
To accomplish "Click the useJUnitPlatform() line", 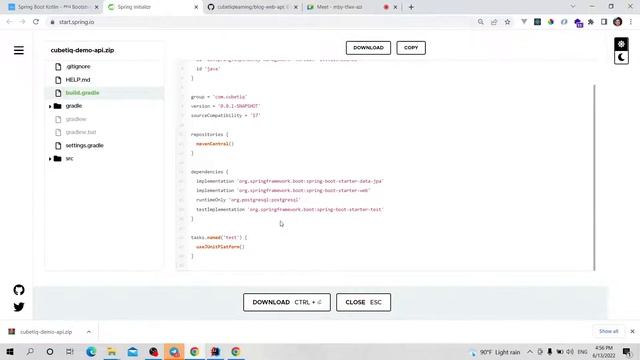I will (220, 247).
